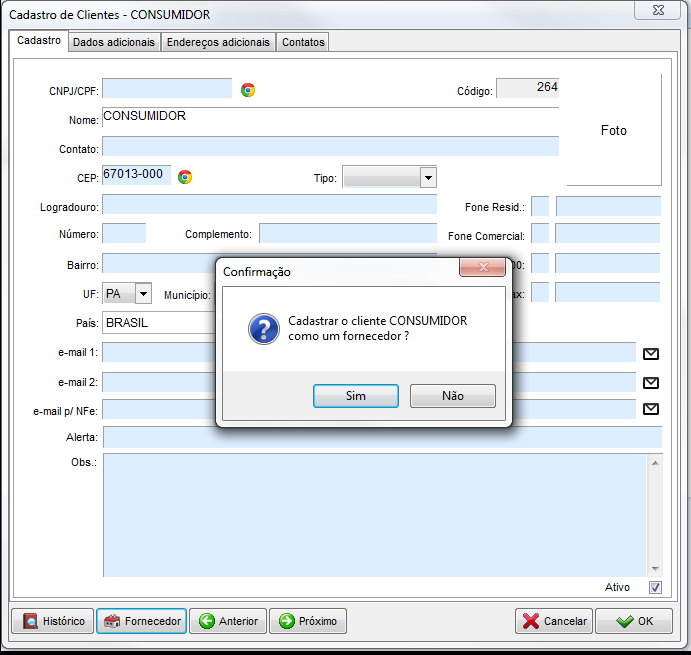The width and height of the screenshot is (691, 655).
Task: Open the Histórico button
Action: [53, 621]
